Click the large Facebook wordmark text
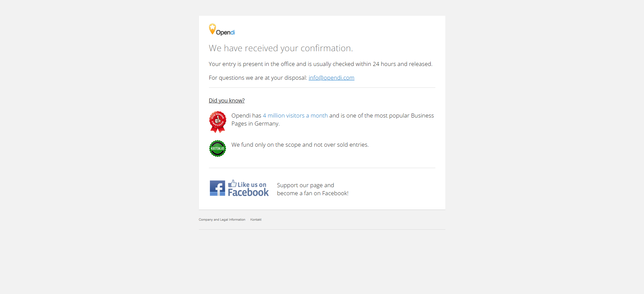644x294 pixels. (248, 192)
